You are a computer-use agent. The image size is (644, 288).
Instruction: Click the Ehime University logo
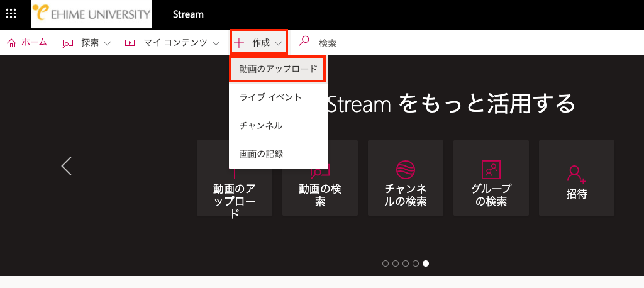pyautogui.click(x=92, y=14)
